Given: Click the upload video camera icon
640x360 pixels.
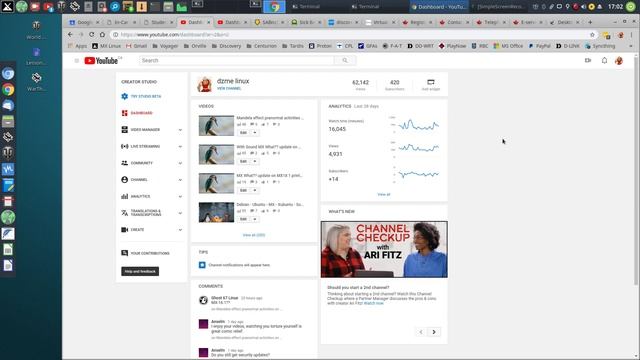Looking at the screenshot, I should pos(588,60).
